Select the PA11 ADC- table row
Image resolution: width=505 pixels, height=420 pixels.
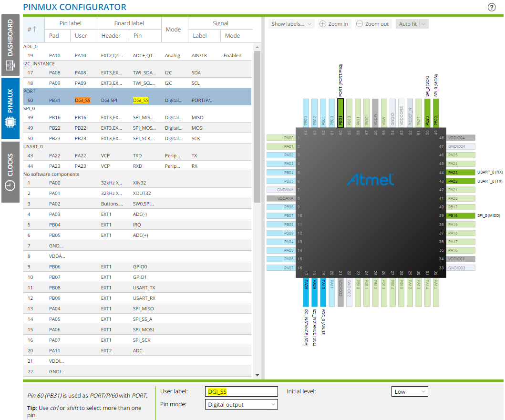[x=137, y=350]
